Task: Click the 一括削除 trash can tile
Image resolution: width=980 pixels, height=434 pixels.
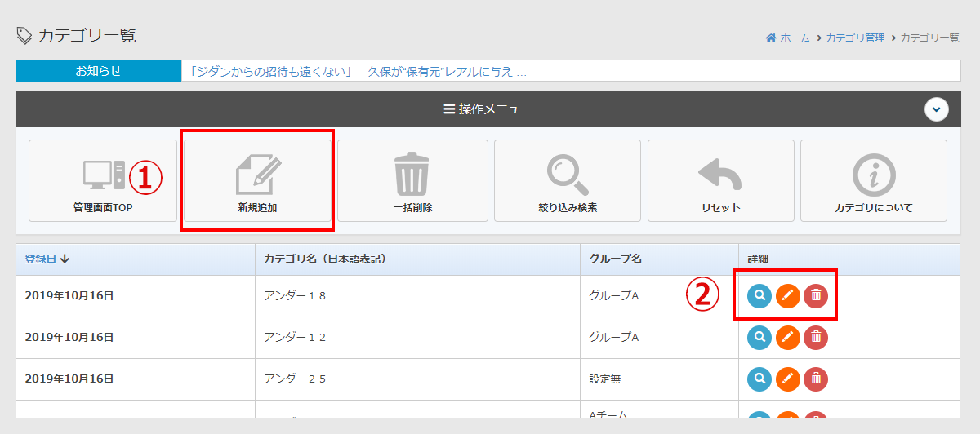Action: pyautogui.click(x=412, y=180)
